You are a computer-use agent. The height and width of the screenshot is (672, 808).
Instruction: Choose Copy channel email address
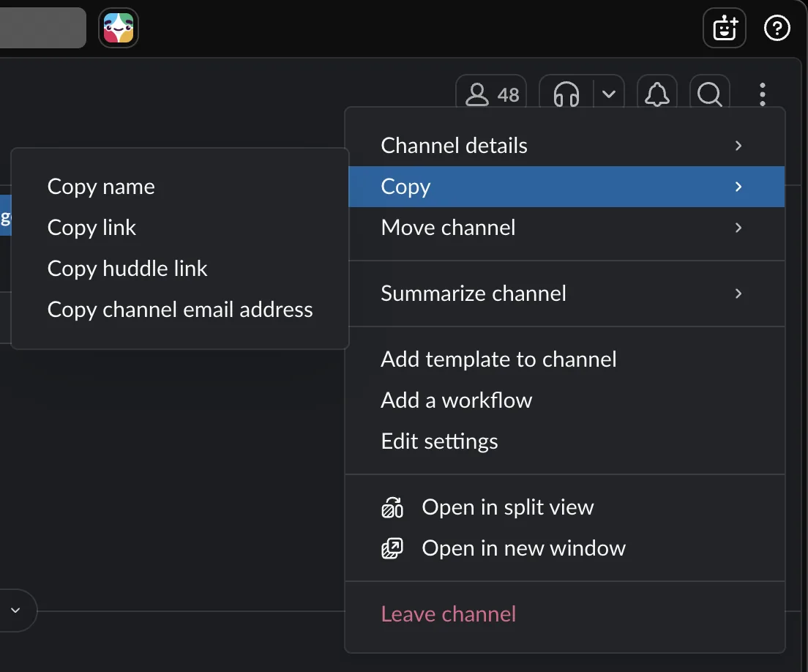180,309
